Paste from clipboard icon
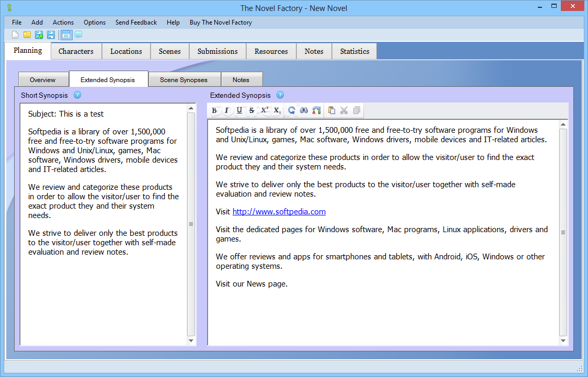This screenshot has height=377, width=588. click(x=331, y=110)
